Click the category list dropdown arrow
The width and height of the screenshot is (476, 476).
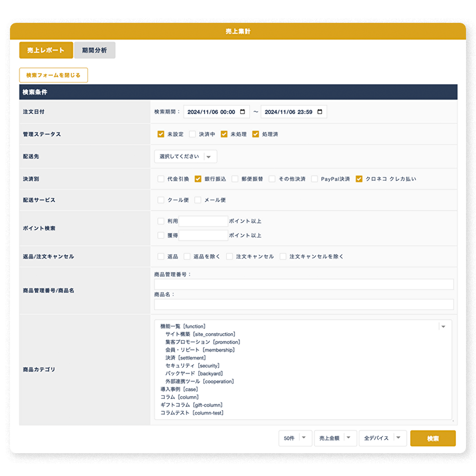coord(443,327)
